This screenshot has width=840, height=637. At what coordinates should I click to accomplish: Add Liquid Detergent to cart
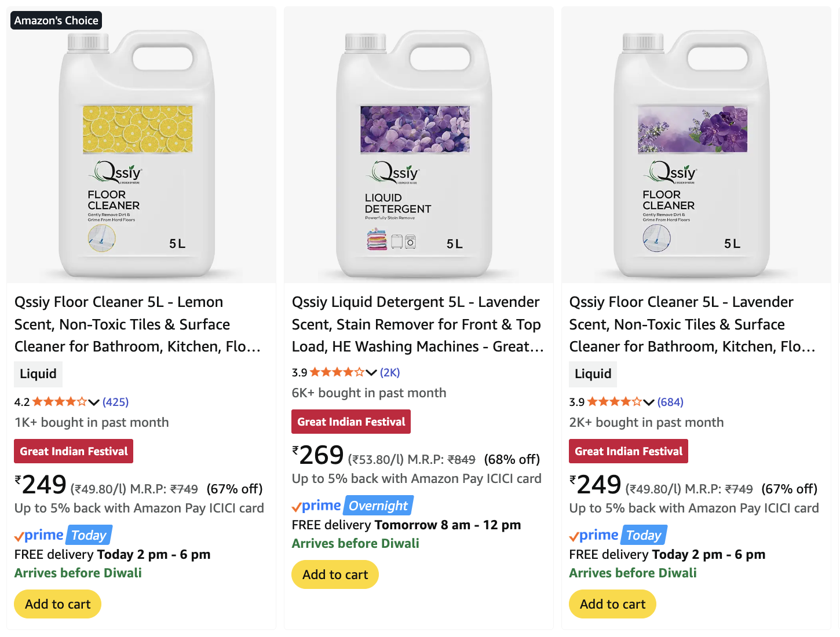tap(335, 574)
